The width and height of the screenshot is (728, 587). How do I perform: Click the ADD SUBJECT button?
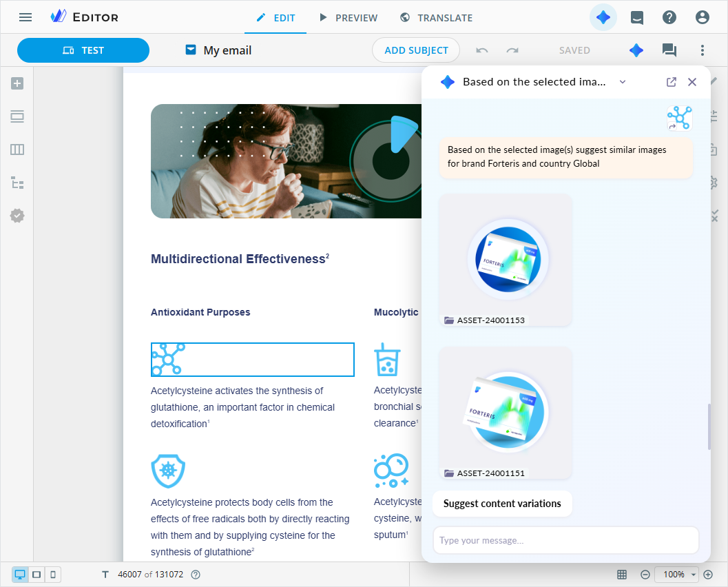[x=416, y=50]
